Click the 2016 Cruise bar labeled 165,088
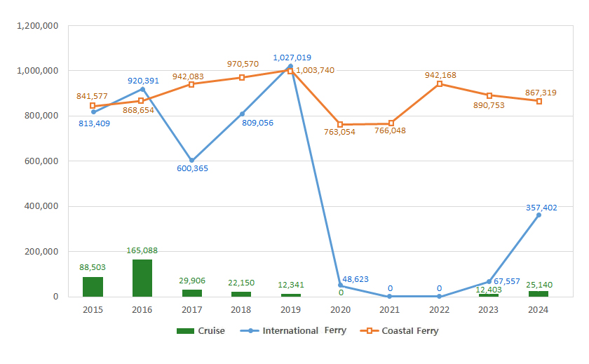Viewport: 589px width, 364px height. [142, 278]
